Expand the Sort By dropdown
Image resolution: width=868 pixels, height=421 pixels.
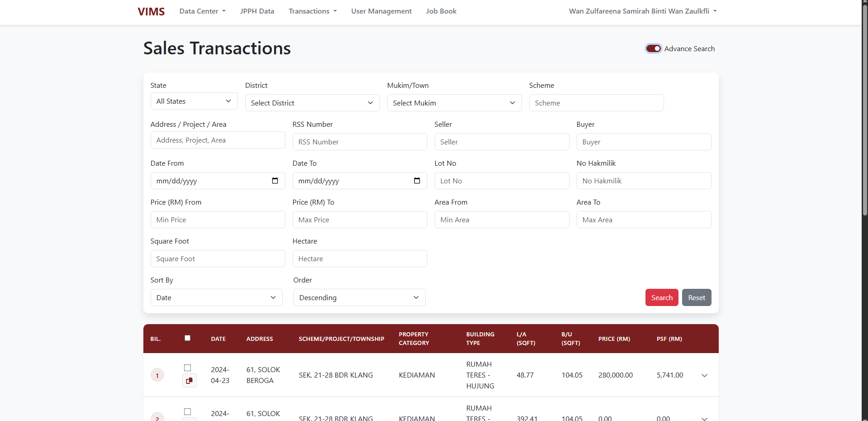pos(216,297)
